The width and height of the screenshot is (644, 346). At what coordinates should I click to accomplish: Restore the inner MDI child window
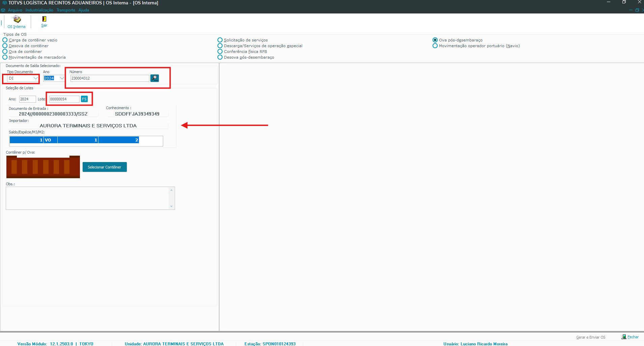click(637, 10)
